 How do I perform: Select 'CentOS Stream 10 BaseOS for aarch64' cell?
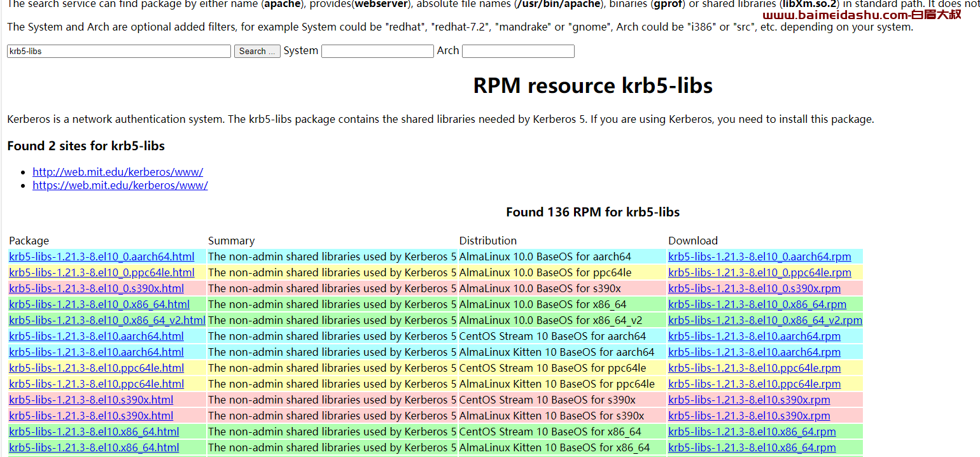coord(563,336)
